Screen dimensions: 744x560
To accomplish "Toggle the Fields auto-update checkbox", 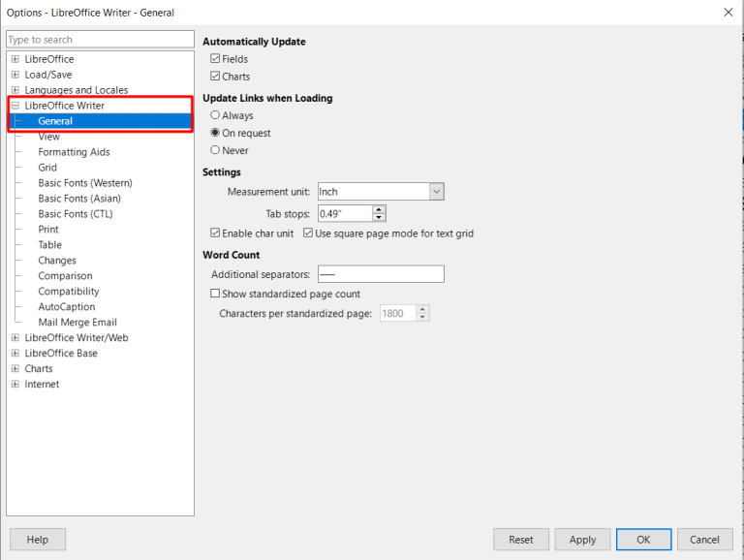I will (215, 59).
